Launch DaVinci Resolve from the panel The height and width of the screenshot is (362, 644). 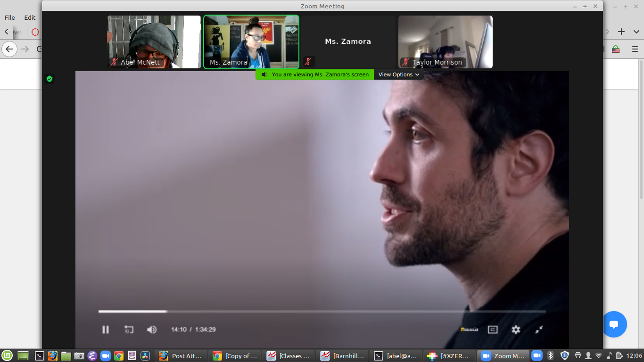[x=145, y=356]
